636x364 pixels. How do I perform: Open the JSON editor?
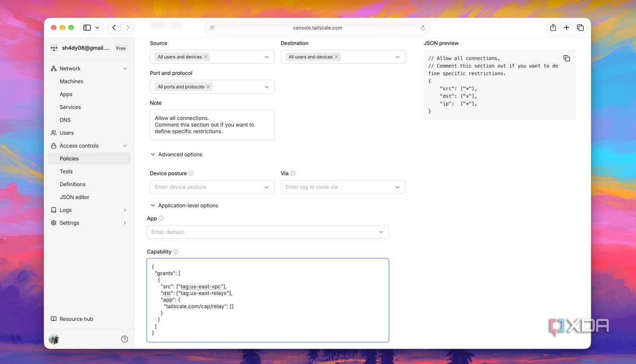[x=74, y=197]
